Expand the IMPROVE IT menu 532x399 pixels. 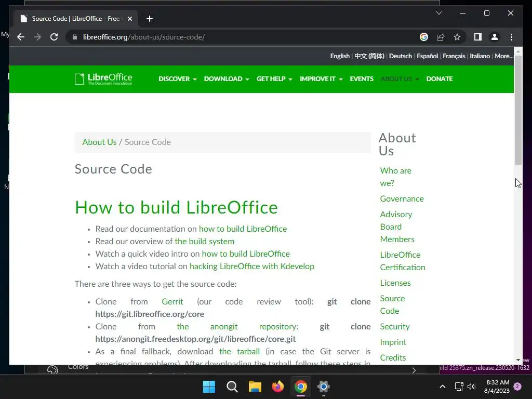tap(321, 79)
